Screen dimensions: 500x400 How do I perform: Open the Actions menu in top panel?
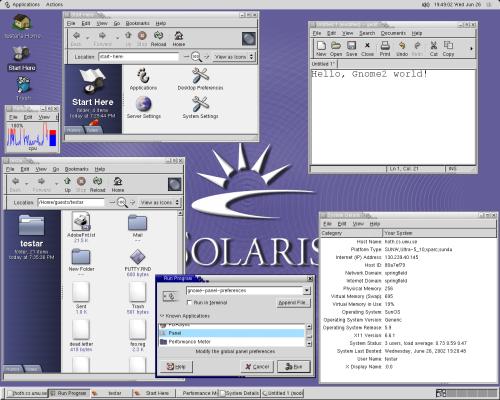click(x=54, y=4)
